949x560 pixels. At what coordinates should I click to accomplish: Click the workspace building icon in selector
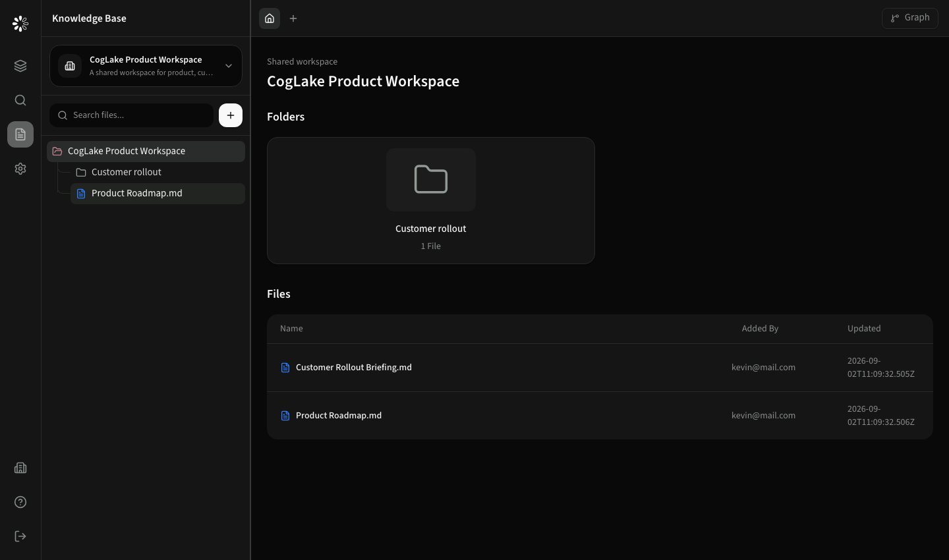point(70,66)
